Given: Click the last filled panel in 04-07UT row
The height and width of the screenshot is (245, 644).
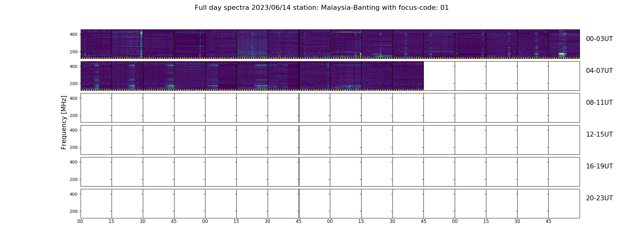Looking at the screenshot, I should (408, 76).
